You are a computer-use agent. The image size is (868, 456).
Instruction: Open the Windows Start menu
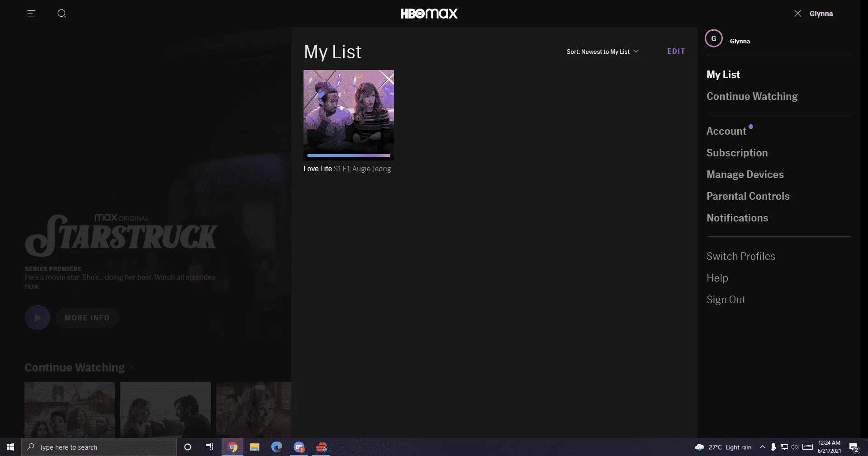10,447
